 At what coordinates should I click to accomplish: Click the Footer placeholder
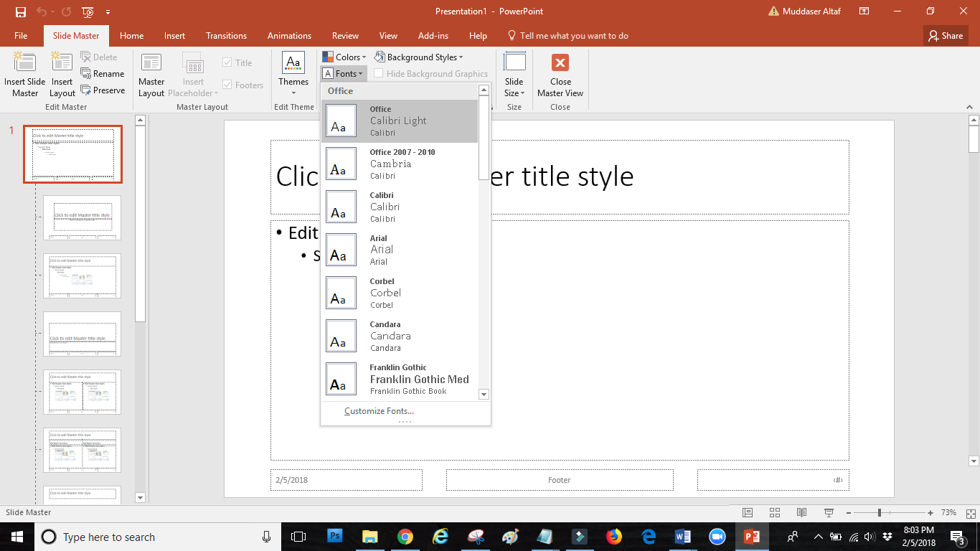pyautogui.click(x=560, y=480)
